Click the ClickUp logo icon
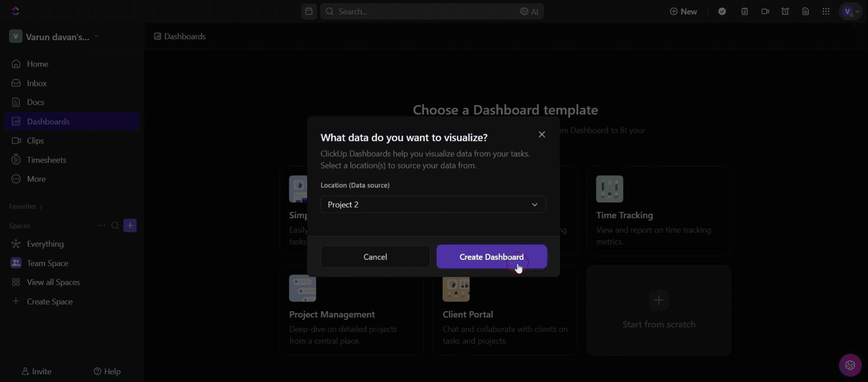The width and height of the screenshot is (868, 382). point(15,11)
